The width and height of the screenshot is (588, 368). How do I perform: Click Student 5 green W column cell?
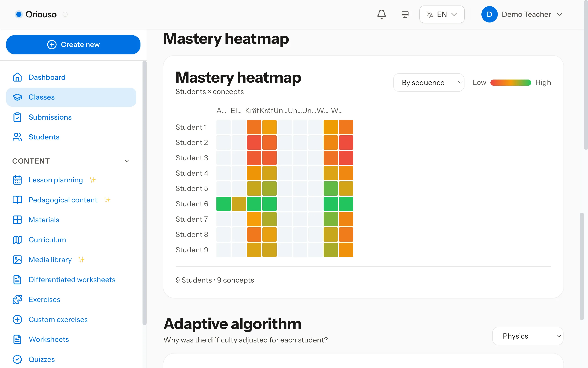[x=331, y=188]
